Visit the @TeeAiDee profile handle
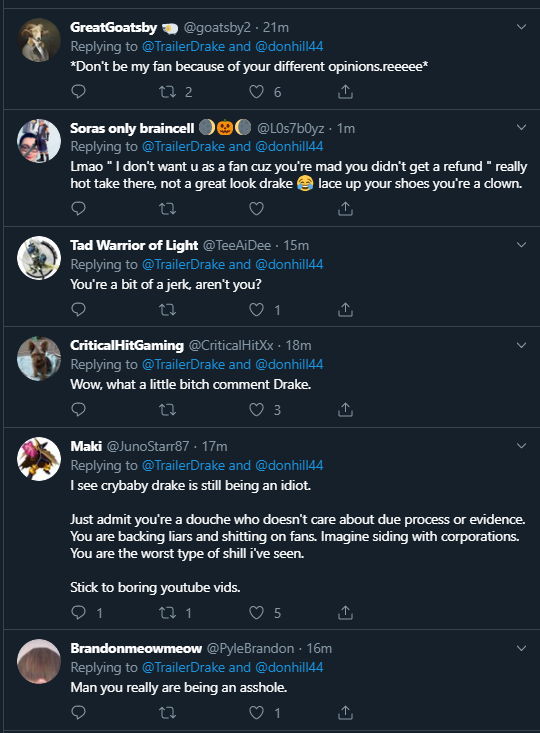 click(x=237, y=245)
